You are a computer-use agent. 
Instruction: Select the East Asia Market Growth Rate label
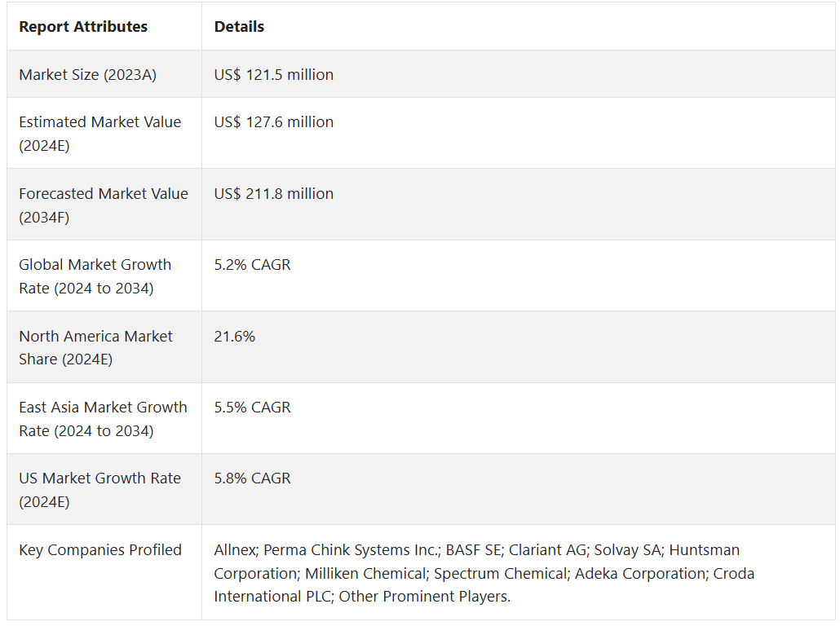click(x=103, y=418)
